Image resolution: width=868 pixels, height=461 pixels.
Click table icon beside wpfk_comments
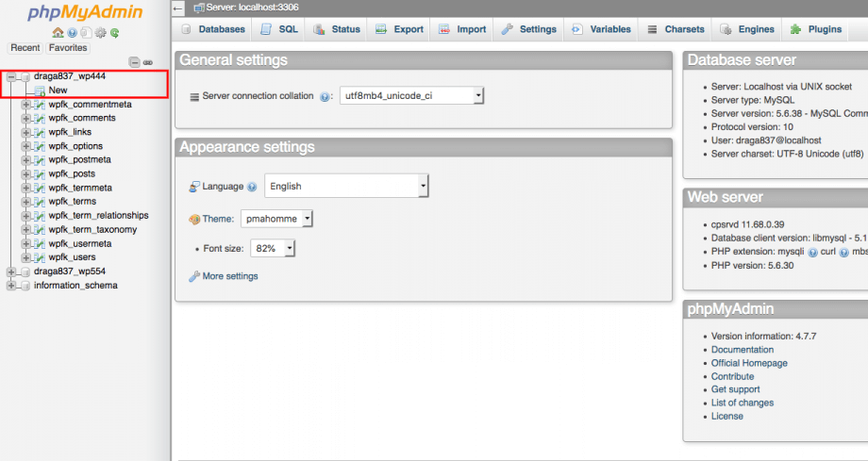[x=40, y=119]
